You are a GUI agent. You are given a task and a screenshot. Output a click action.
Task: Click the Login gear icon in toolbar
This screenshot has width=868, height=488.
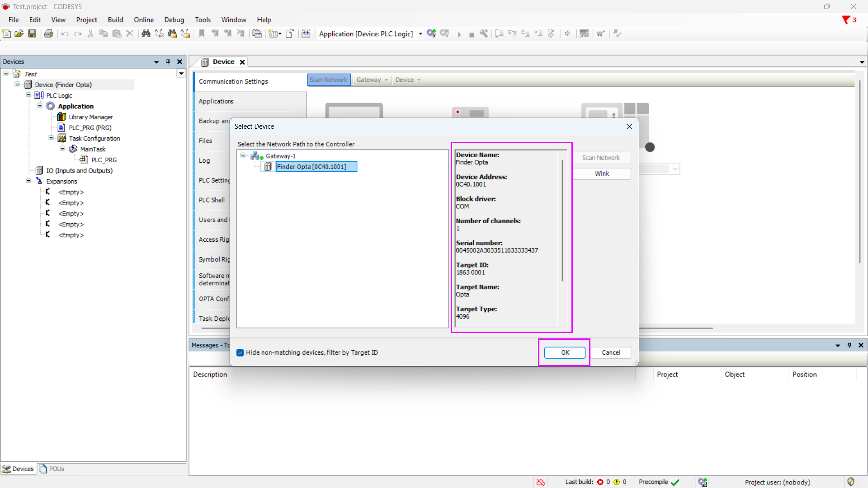click(431, 33)
